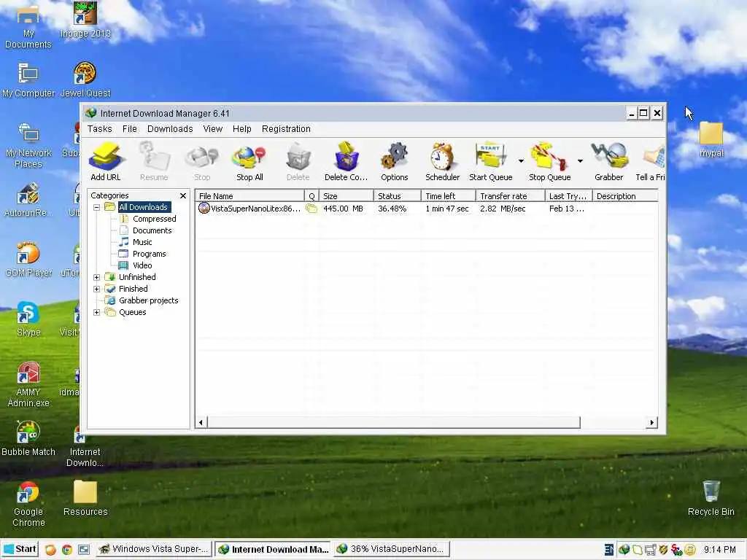Screen dimensions: 747x560
Task: Select the VistaSuperNanoLitex86 download row
Action: pos(426,209)
